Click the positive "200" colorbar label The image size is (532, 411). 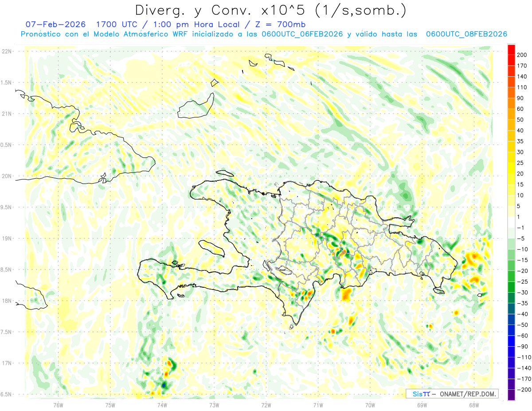click(x=523, y=55)
